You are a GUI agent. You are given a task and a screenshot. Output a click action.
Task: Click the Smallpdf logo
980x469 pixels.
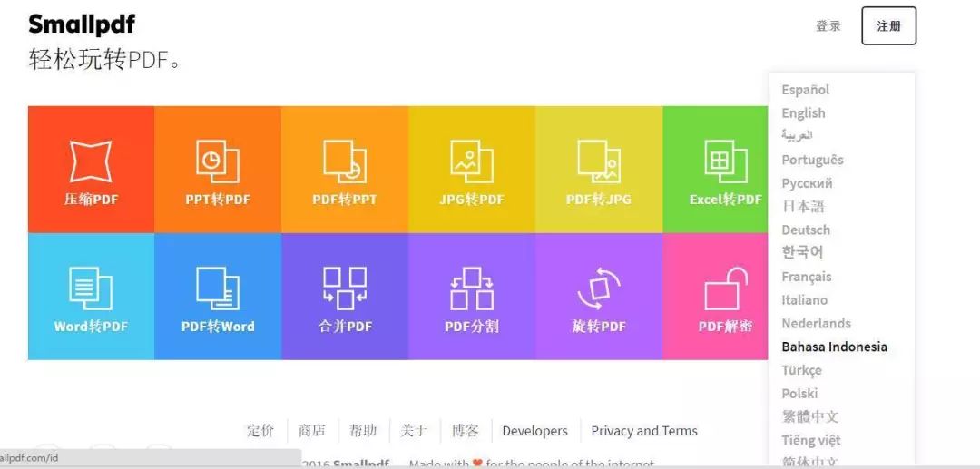(82, 25)
